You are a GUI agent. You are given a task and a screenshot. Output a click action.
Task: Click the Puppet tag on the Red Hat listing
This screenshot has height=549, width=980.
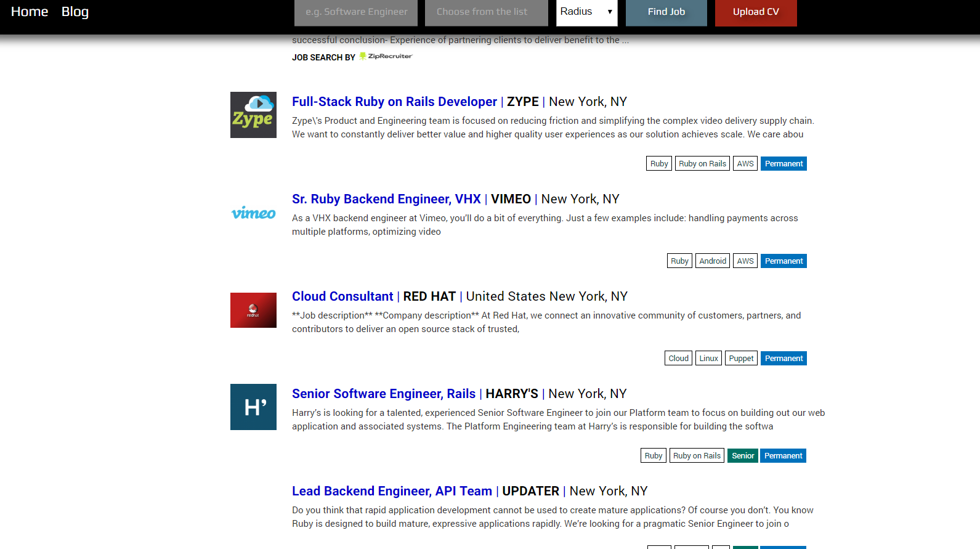click(741, 358)
